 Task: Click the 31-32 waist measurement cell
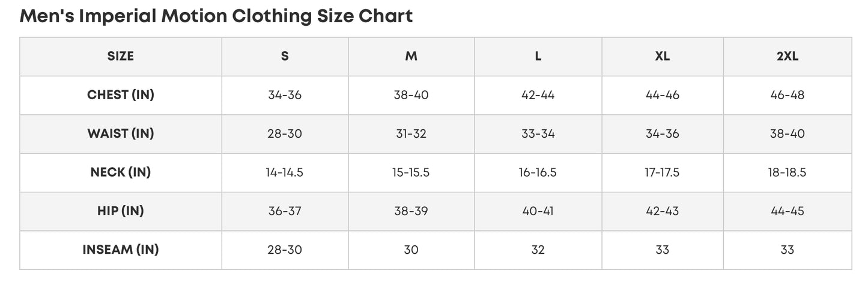pyautogui.click(x=411, y=133)
